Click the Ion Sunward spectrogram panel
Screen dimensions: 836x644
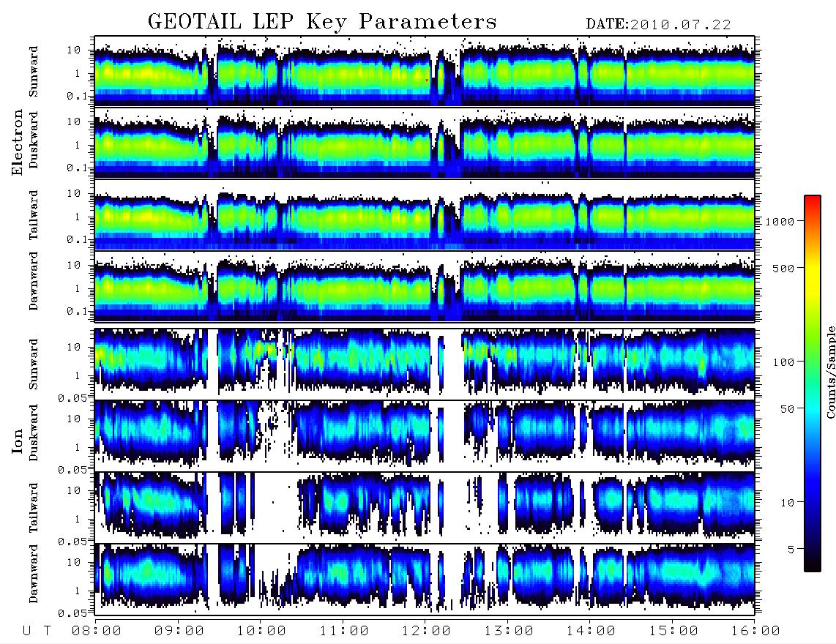coord(425,364)
